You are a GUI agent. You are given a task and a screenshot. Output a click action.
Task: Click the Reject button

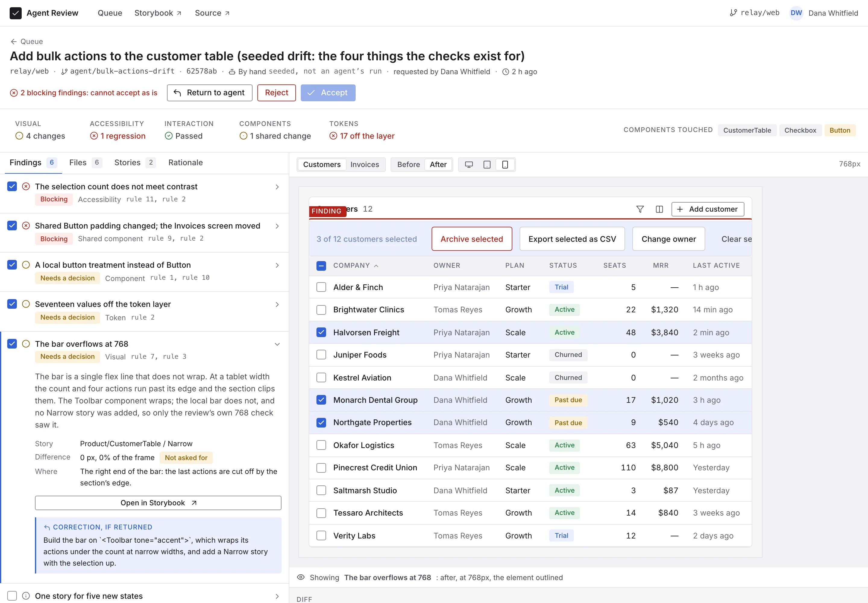pyautogui.click(x=276, y=93)
